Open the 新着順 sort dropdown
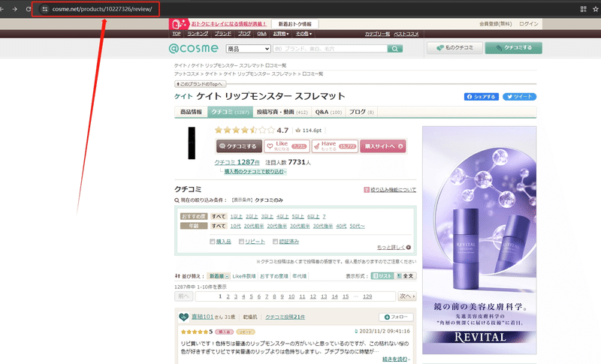Screen dimensions: 601x364 [219, 276]
